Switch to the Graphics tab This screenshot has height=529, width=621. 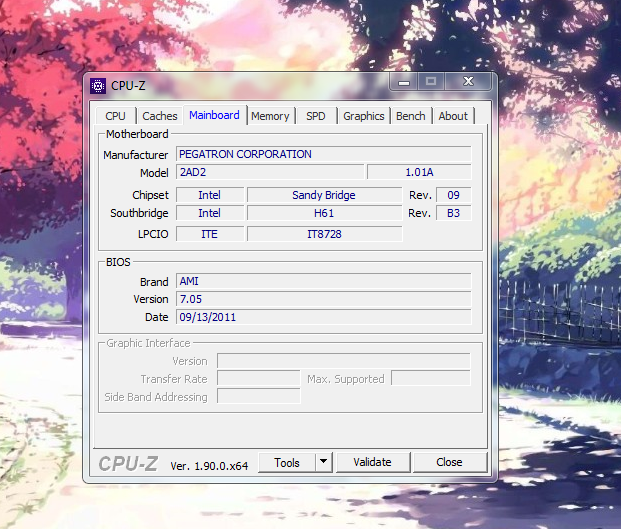[x=364, y=116]
